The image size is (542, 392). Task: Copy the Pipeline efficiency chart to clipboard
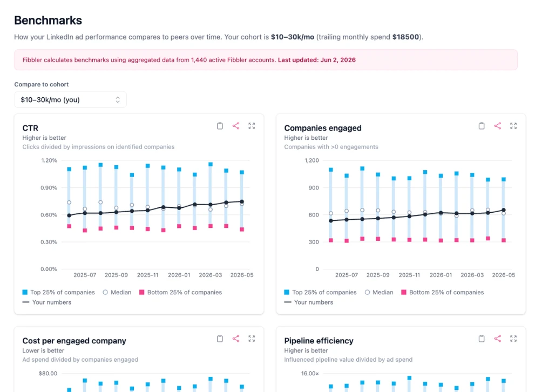coord(482,339)
